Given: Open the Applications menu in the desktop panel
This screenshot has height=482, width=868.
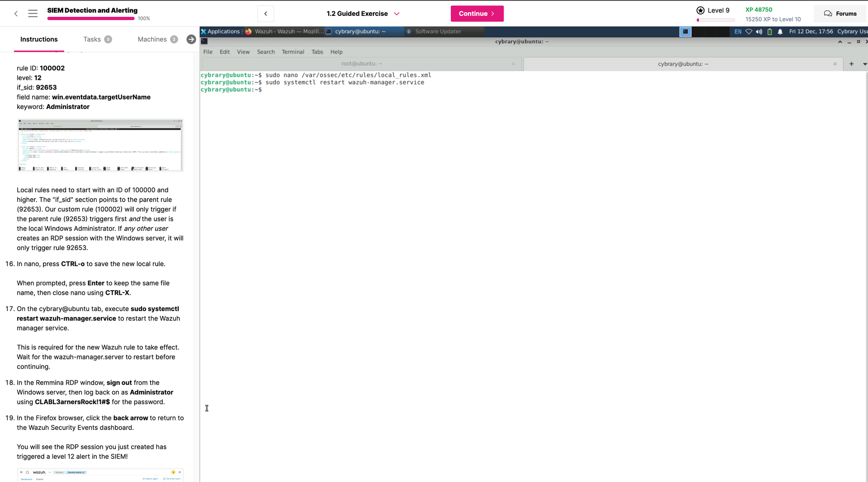Looking at the screenshot, I should (x=222, y=32).
